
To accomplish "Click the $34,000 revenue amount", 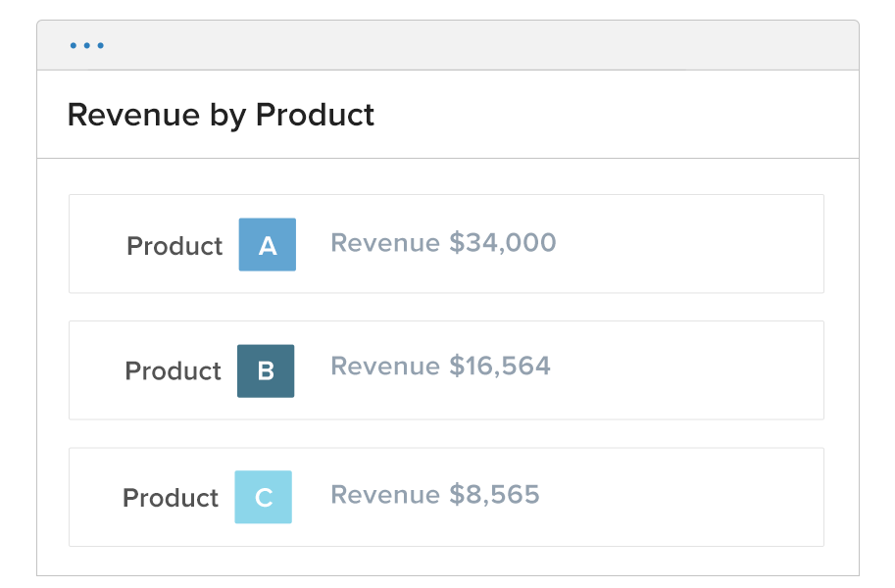I will click(x=502, y=243).
